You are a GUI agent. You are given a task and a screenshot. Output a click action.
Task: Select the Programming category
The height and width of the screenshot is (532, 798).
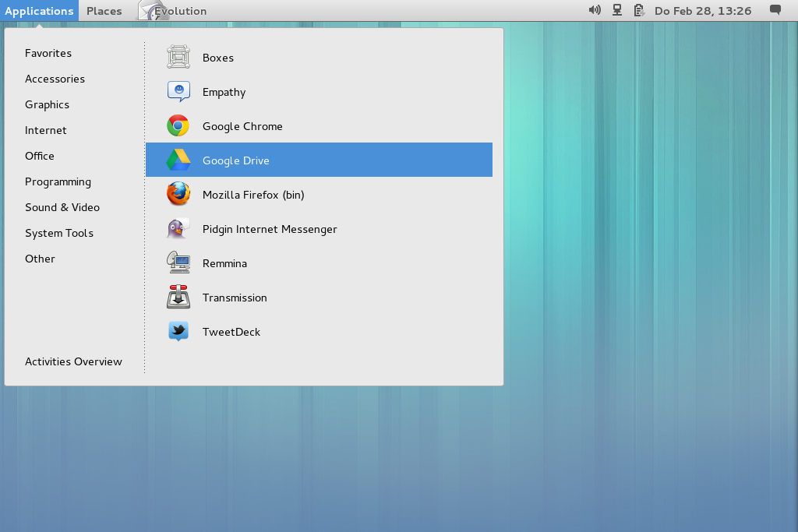pyautogui.click(x=58, y=181)
